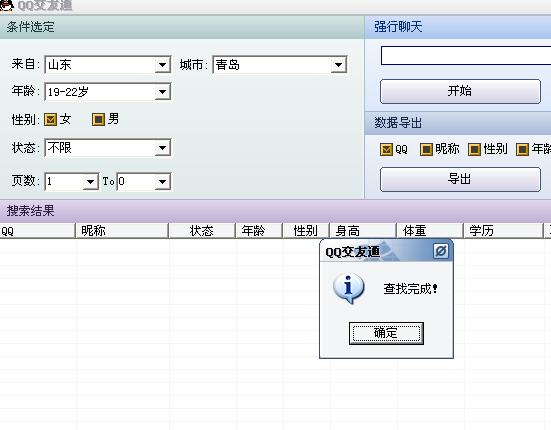The height and width of the screenshot is (430, 551).
Task: Click the 强行聊天 text input field
Action: 466,56
